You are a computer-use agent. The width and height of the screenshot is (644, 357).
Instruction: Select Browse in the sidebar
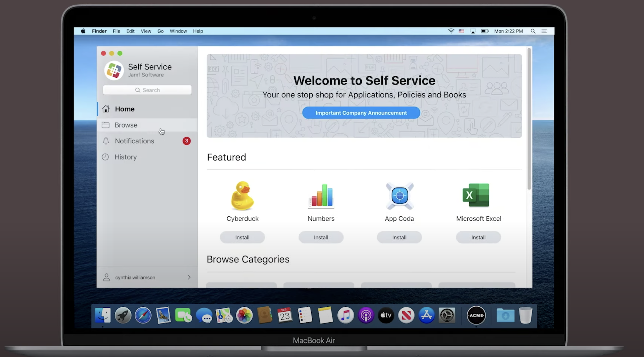pos(126,125)
